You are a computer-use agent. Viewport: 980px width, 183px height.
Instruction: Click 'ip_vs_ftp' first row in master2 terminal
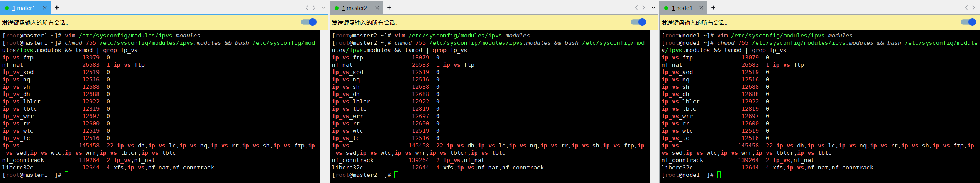point(386,58)
